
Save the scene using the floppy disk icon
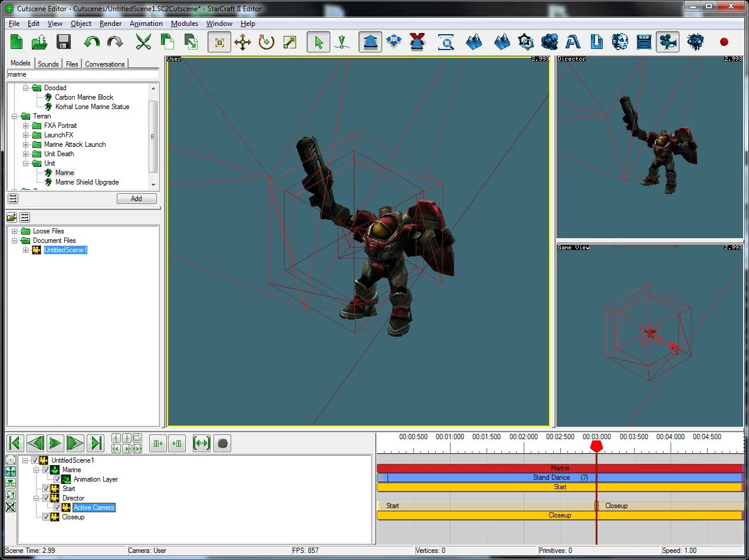pos(64,42)
